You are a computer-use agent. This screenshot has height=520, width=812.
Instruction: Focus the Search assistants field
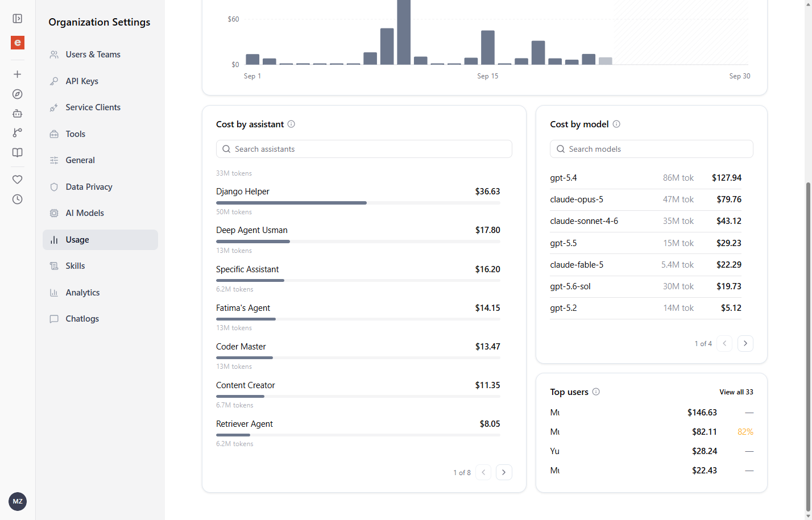point(364,149)
